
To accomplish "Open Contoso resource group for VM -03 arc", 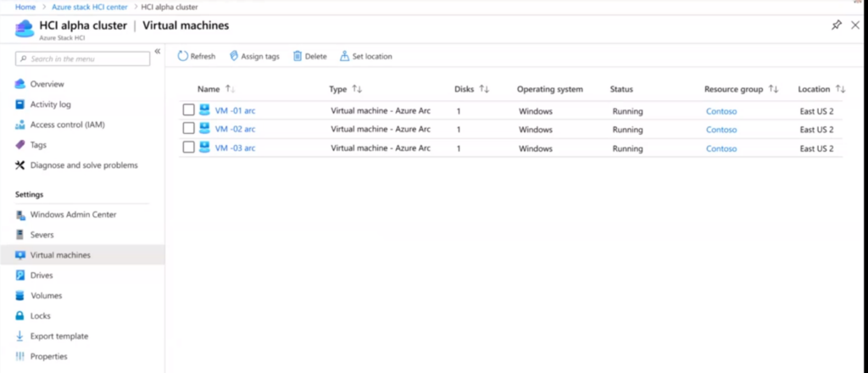I will tap(721, 149).
